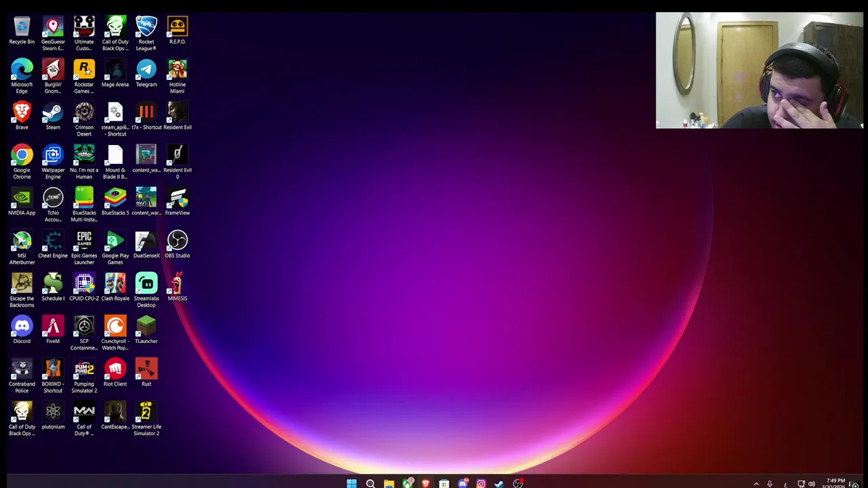Open the taskbar clock and date

835,483
